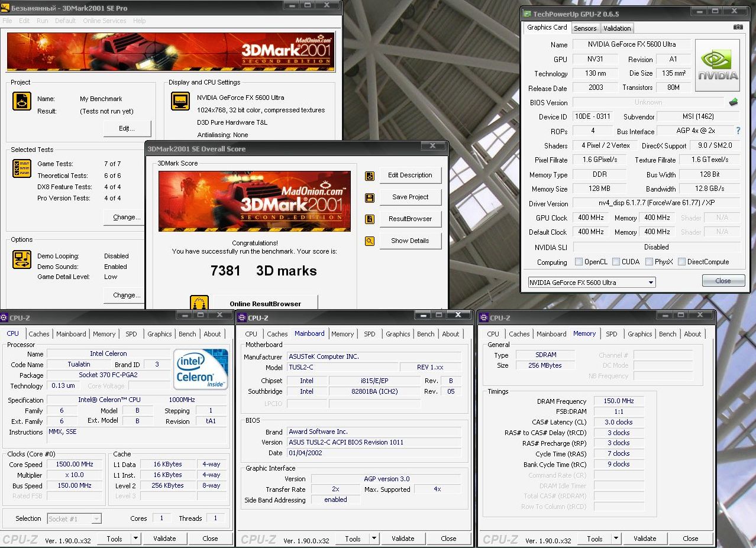
Task: Toggle the CUDA checkbox
Action: (616, 262)
